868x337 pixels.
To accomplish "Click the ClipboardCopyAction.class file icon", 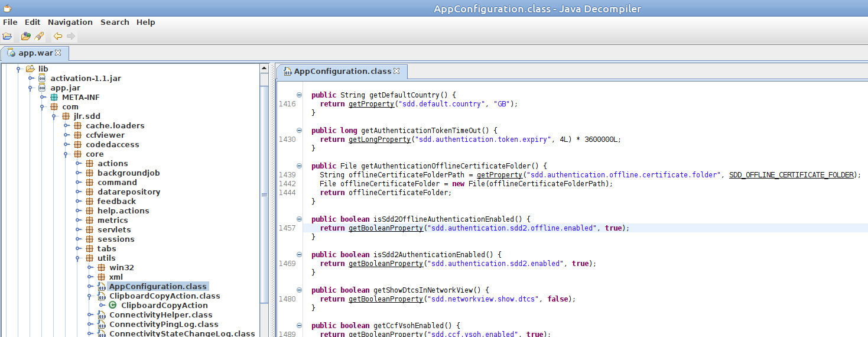I will click(101, 296).
